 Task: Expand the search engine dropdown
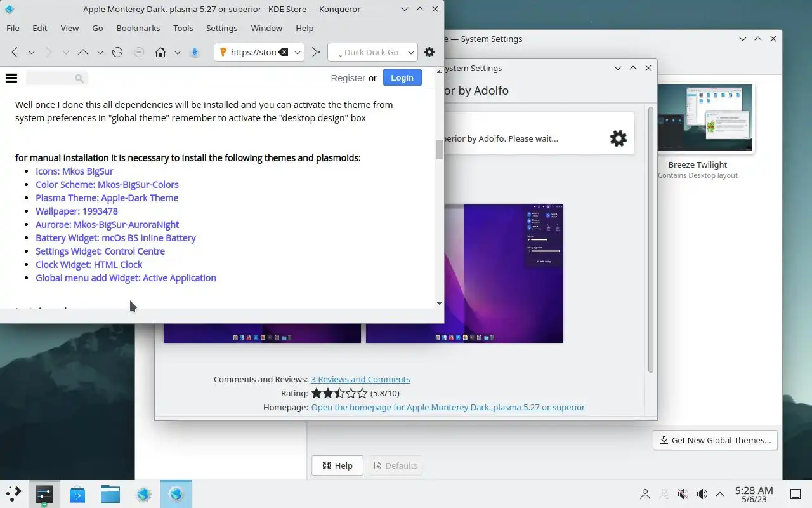click(410, 52)
